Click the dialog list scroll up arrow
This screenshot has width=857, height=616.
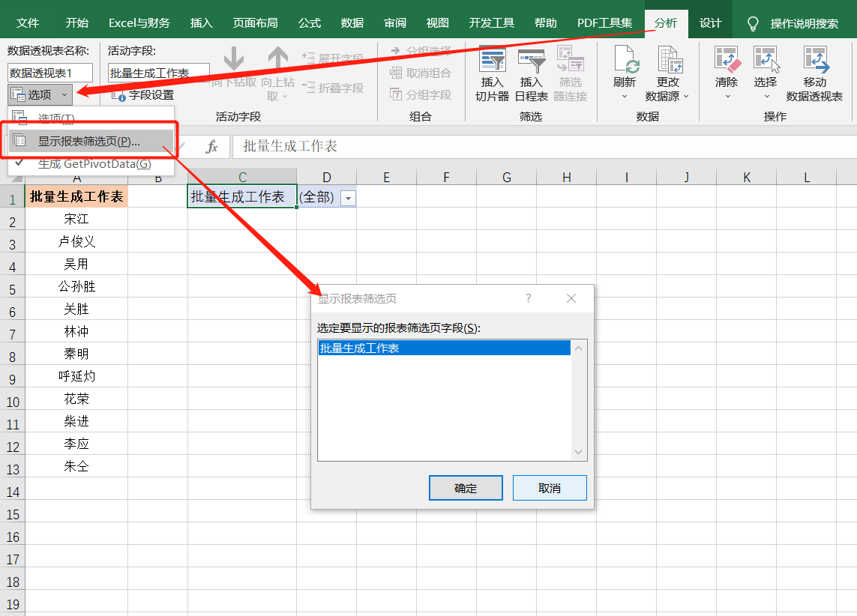click(x=579, y=348)
